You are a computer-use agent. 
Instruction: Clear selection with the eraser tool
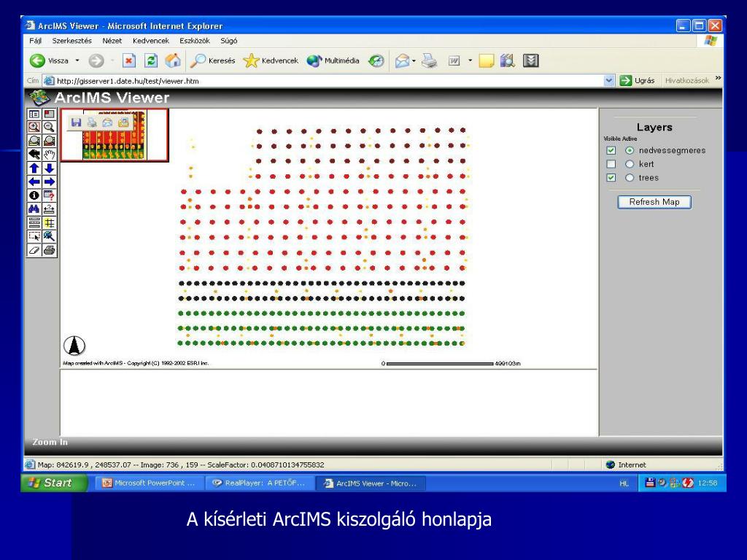(34, 250)
